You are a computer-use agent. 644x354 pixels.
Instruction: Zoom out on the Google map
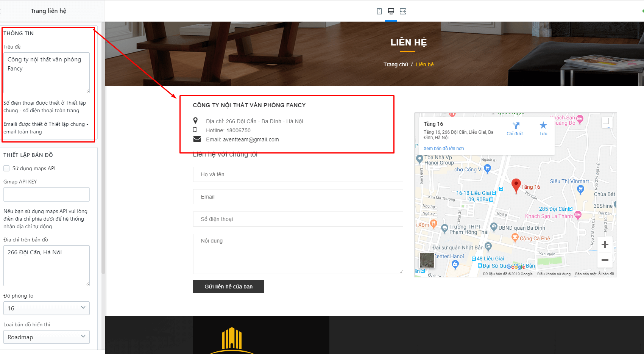605,260
